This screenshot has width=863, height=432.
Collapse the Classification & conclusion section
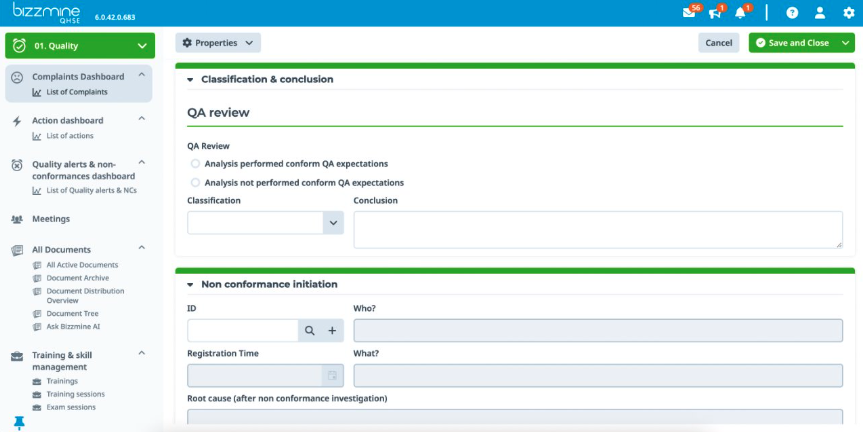click(x=190, y=79)
